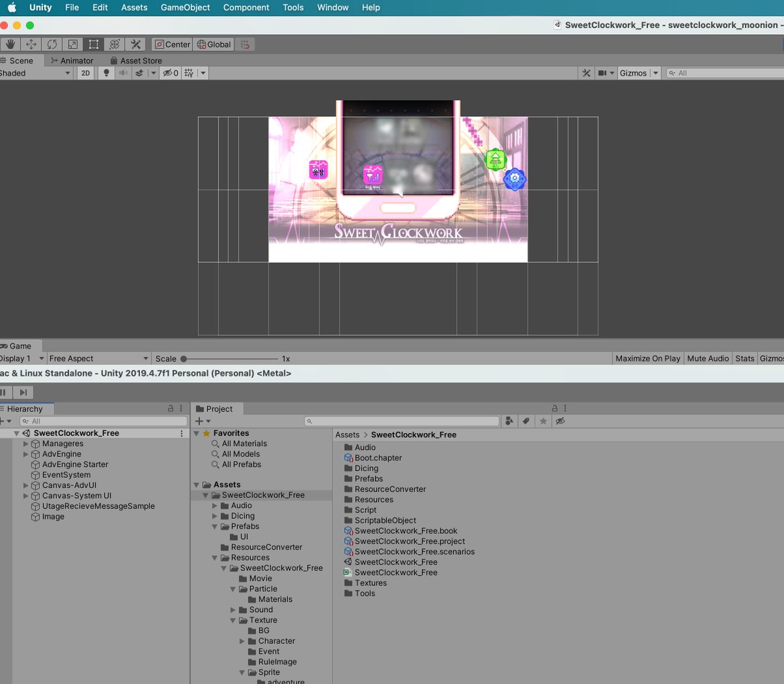Open the Window menu

point(333,8)
